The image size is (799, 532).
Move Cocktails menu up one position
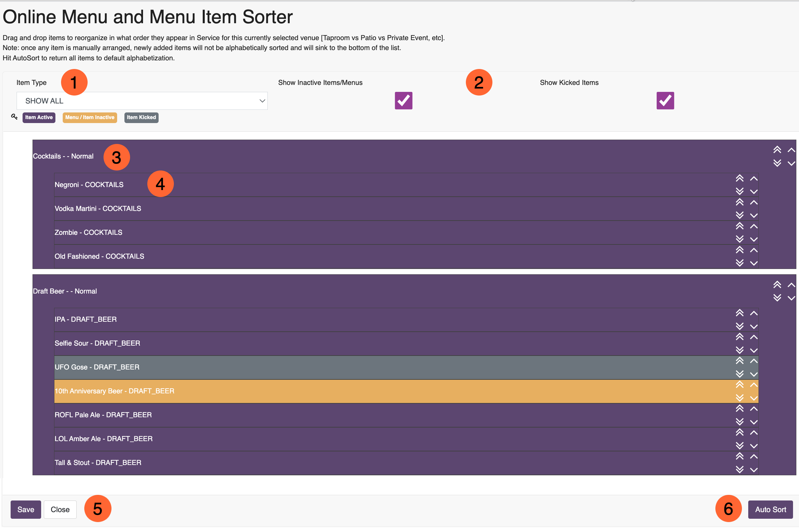[791, 150]
